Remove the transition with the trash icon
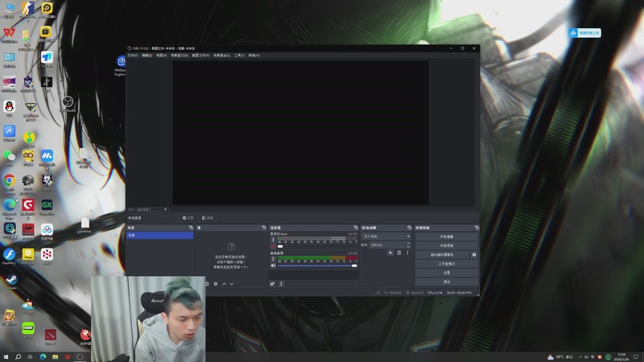 pos(398,253)
